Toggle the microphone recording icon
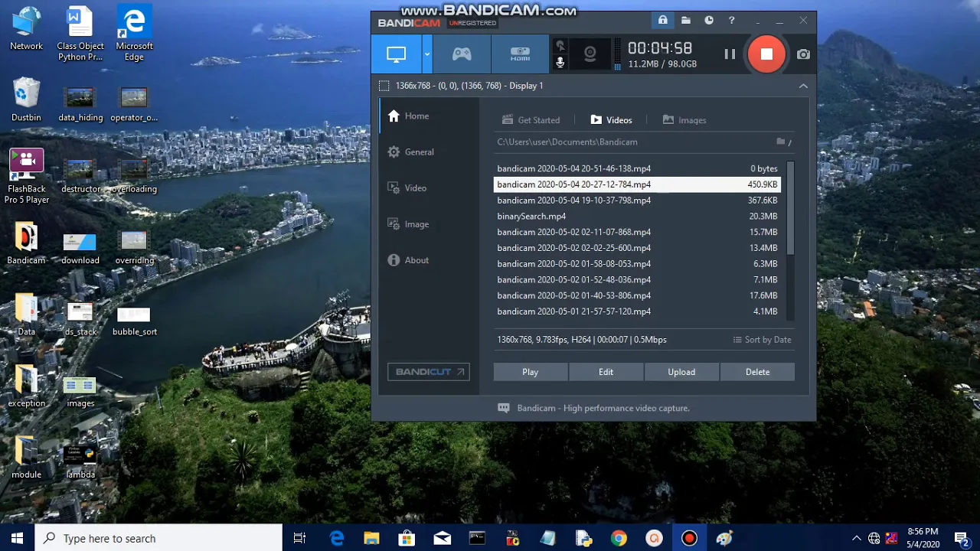This screenshot has width=980, height=551. click(x=560, y=63)
